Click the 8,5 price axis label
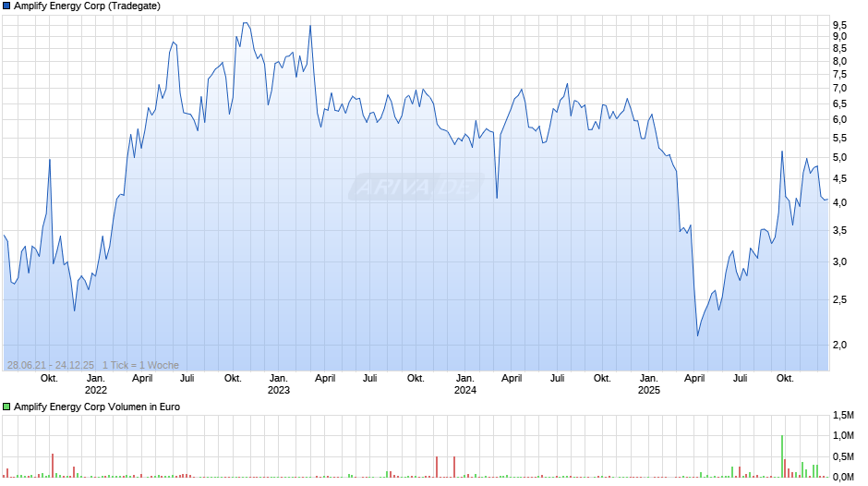 point(839,49)
